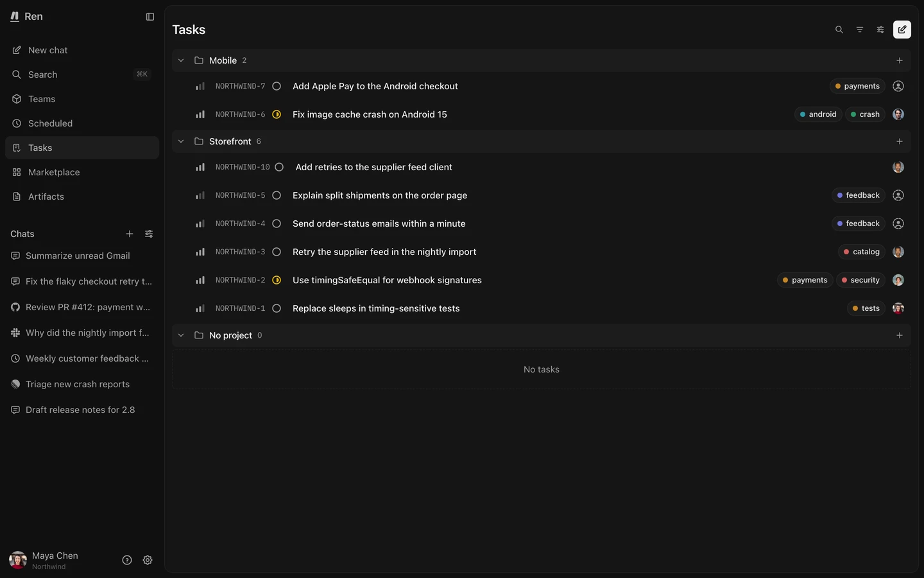Screen dimensions: 924x578
Task: Toggle in-progress status circle of NORTHWIND-6
Action: tap(277, 114)
